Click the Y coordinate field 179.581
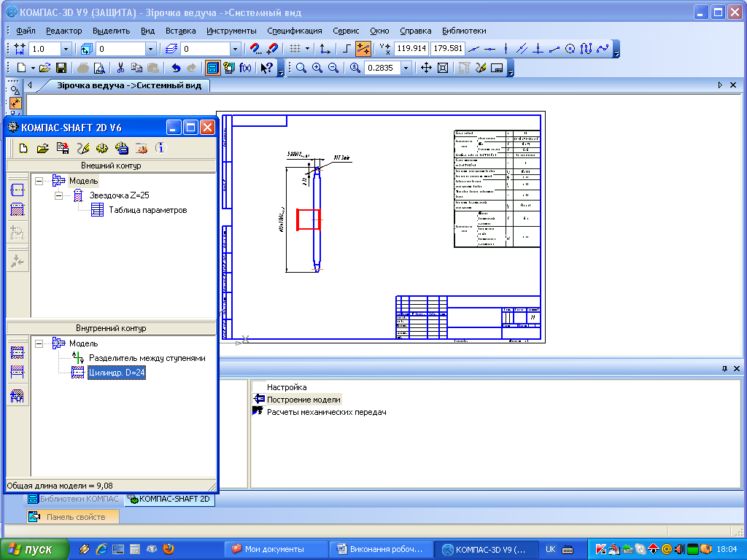The height and width of the screenshot is (560, 747). tap(448, 49)
